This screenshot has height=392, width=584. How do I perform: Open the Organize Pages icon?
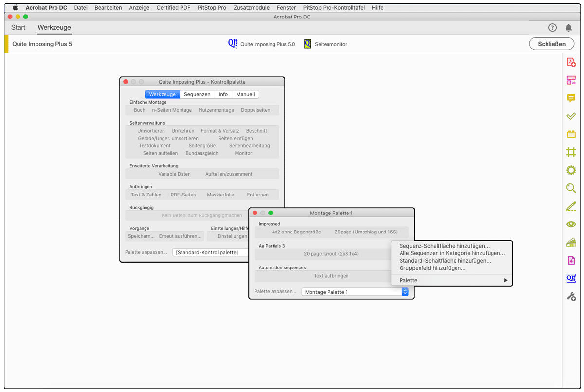pos(570,80)
